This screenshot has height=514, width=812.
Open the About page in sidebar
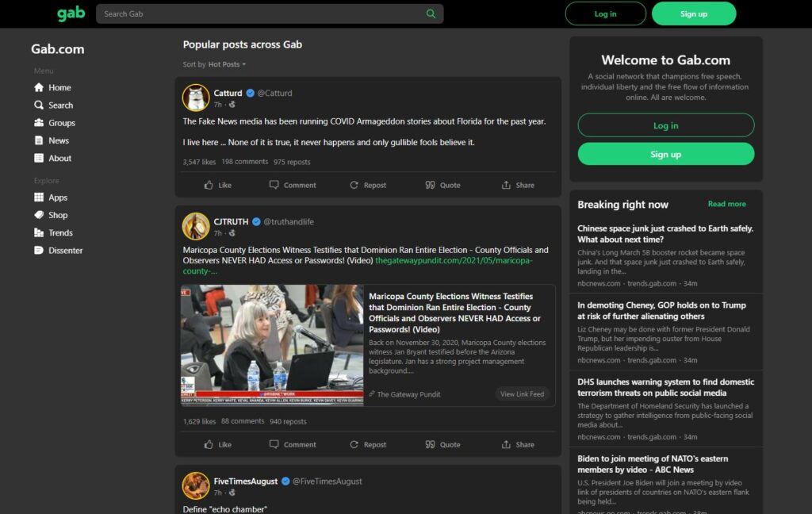click(x=52, y=158)
